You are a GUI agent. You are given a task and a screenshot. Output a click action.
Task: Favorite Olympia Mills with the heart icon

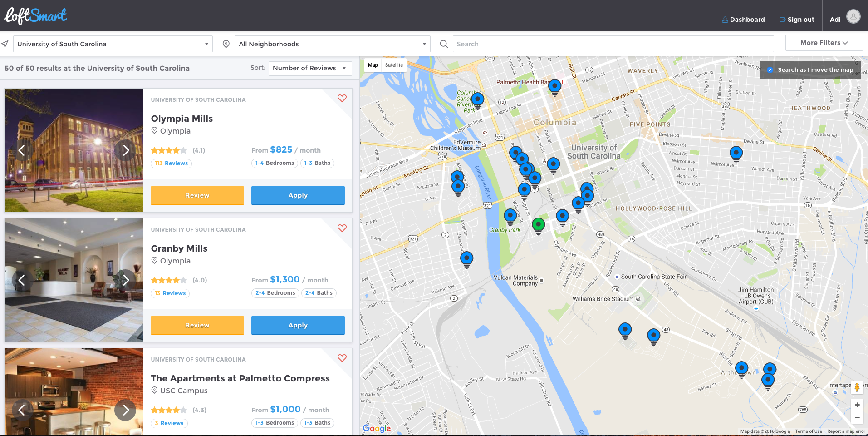(x=342, y=98)
